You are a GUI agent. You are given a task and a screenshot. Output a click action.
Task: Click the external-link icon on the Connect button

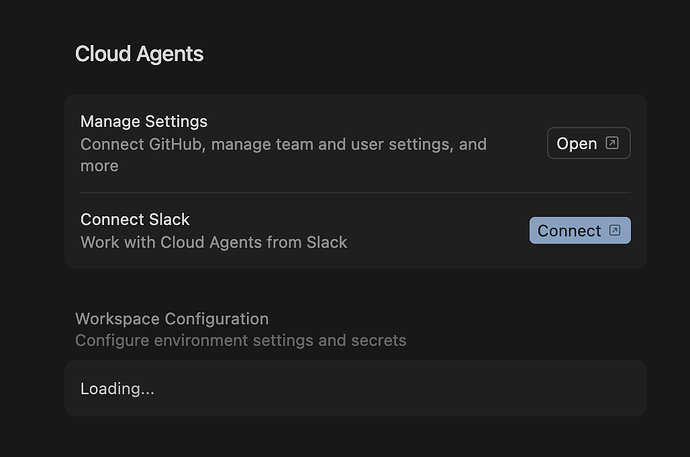click(x=615, y=230)
